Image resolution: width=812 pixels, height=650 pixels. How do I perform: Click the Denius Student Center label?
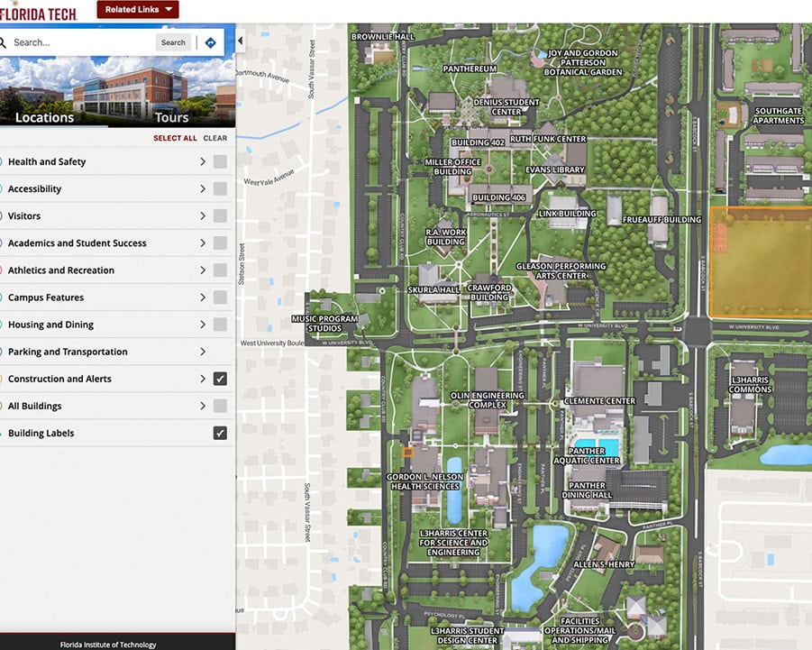pos(506,106)
